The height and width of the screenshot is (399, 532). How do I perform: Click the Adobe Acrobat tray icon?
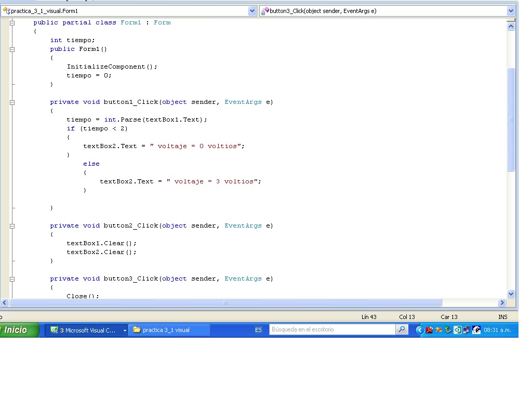coord(429,330)
